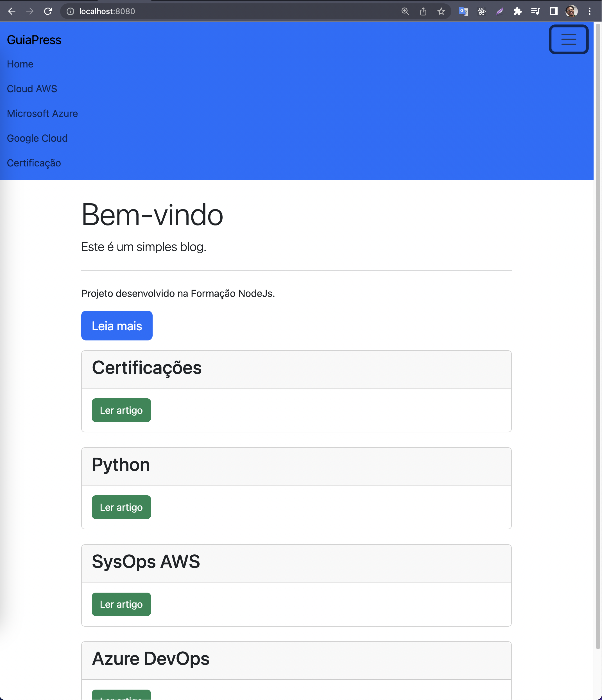Click the share/export page icon

[x=423, y=11]
